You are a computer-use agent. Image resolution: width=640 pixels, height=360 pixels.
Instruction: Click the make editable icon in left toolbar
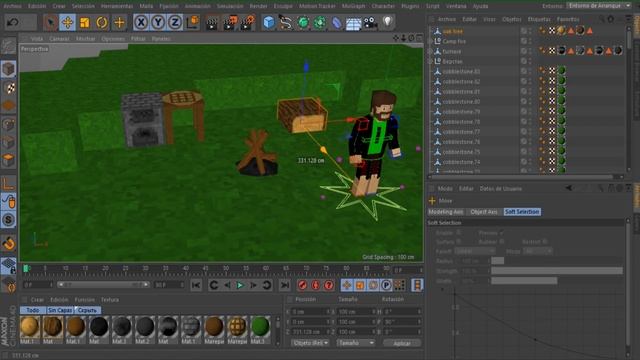[9, 47]
